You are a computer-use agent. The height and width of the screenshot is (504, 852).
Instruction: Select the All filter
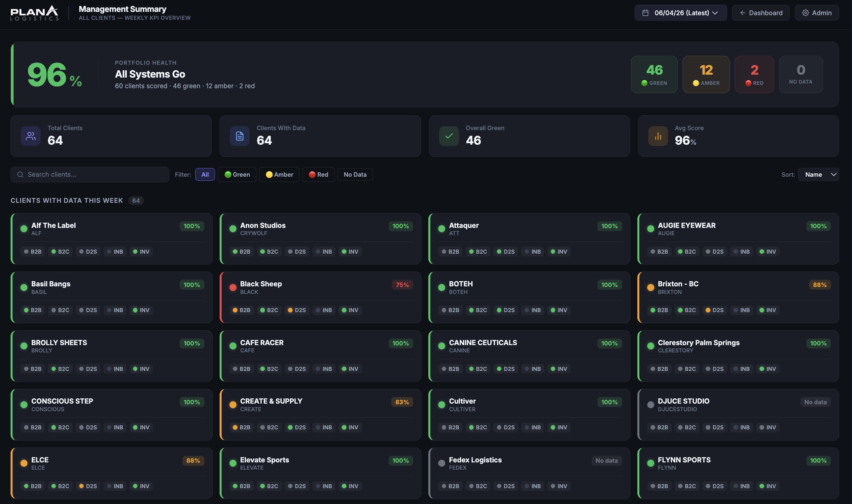pyautogui.click(x=205, y=175)
